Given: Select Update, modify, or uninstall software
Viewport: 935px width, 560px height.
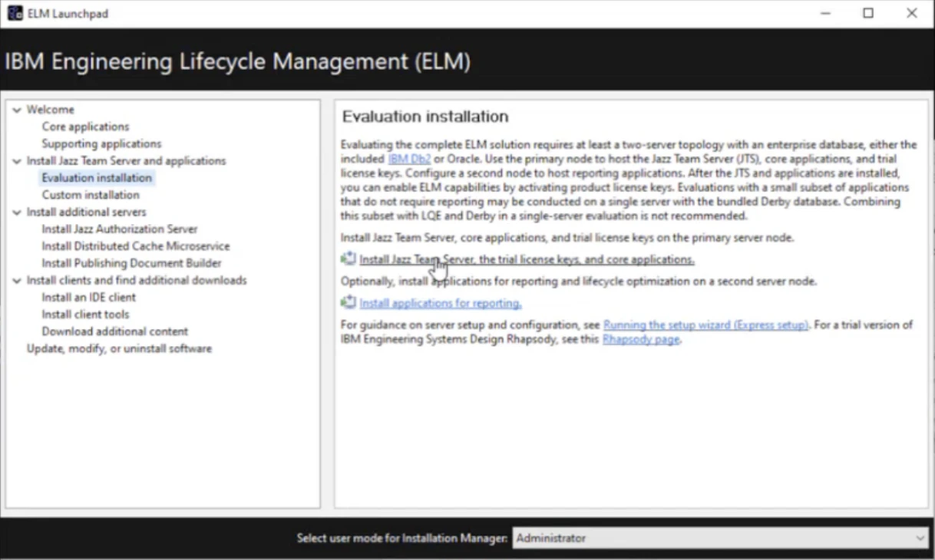Looking at the screenshot, I should click(119, 348).
